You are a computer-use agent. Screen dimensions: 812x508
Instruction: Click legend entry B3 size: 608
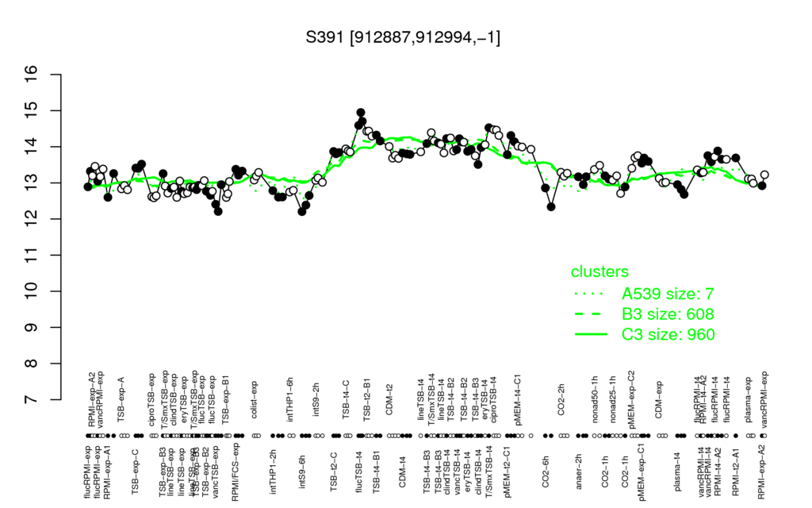[668, 314]
